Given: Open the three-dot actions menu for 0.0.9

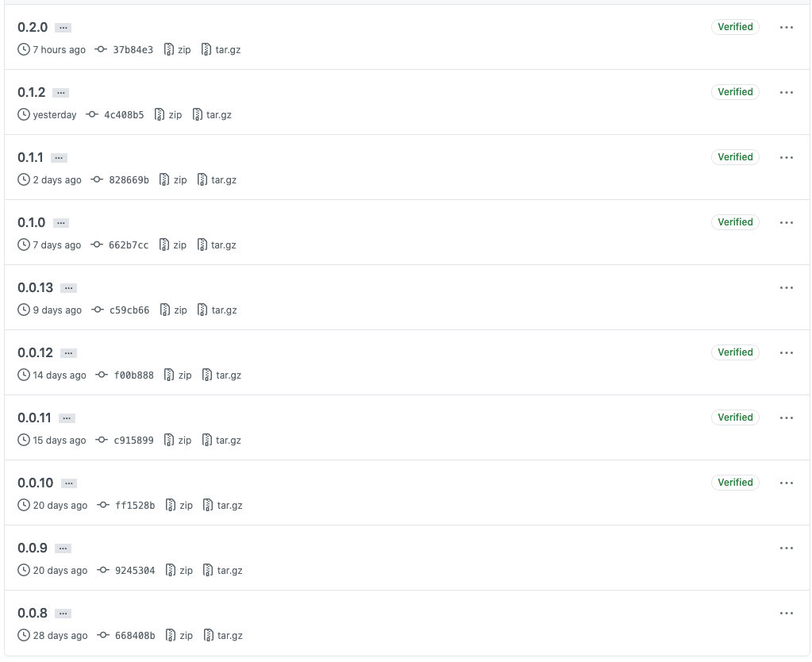Looking at the screenshot, I should pyautogui.click(x=786, y=548).
